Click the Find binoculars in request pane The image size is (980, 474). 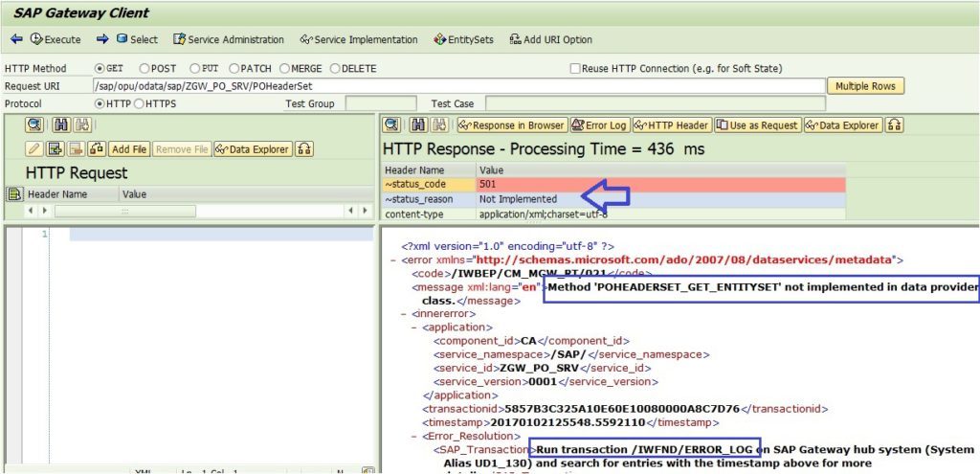pyautogui.click(x=61, y=125)
